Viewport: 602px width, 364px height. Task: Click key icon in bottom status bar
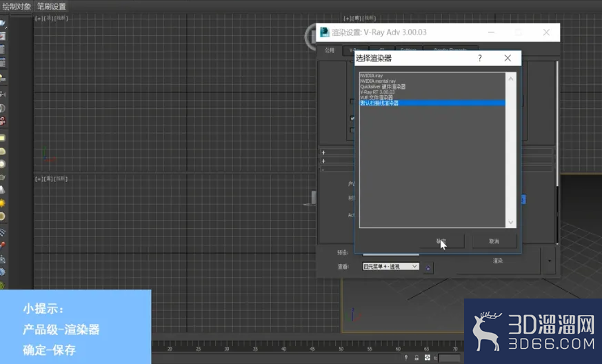point(406,358)
